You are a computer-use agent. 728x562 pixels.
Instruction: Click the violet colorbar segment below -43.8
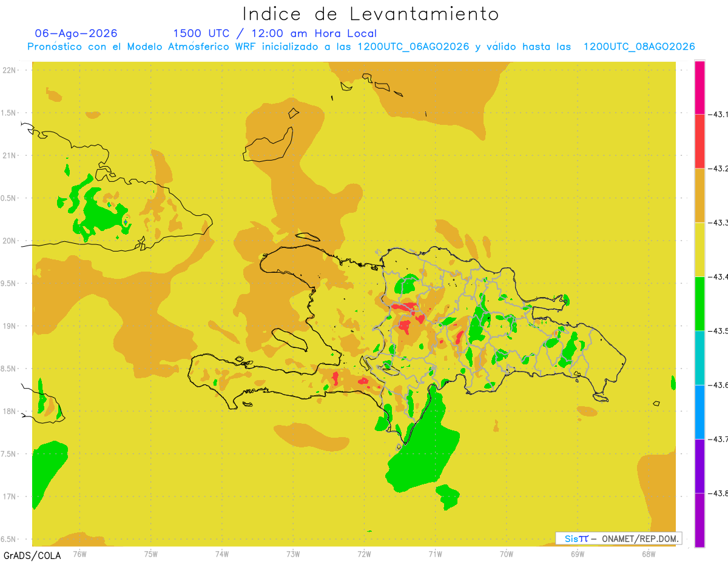(x=699, y=520)
